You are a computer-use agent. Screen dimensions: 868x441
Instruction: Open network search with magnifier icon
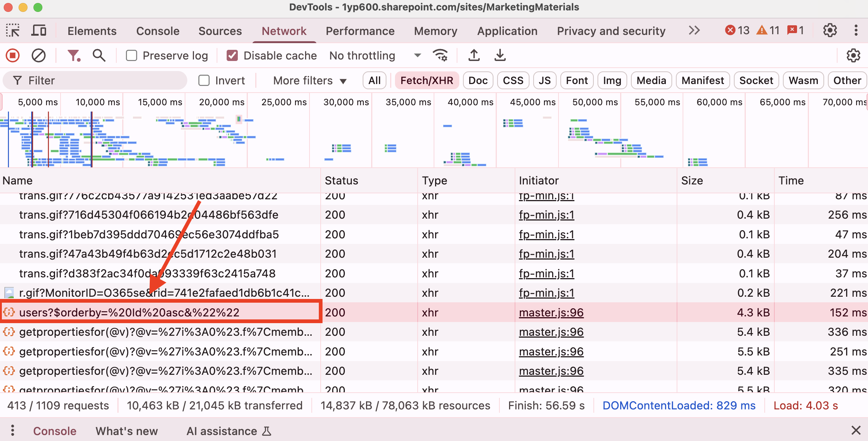tap(99, 56)
